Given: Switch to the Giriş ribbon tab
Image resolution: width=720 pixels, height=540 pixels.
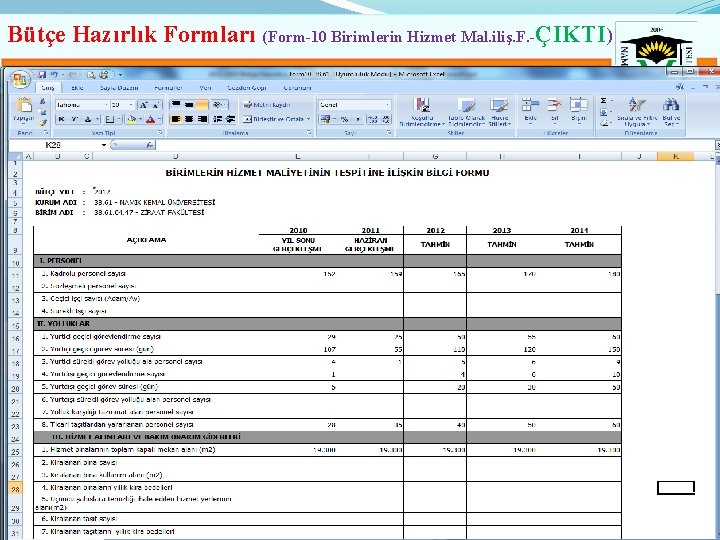Looking at the screenshot, I should [x=48, y=88].
